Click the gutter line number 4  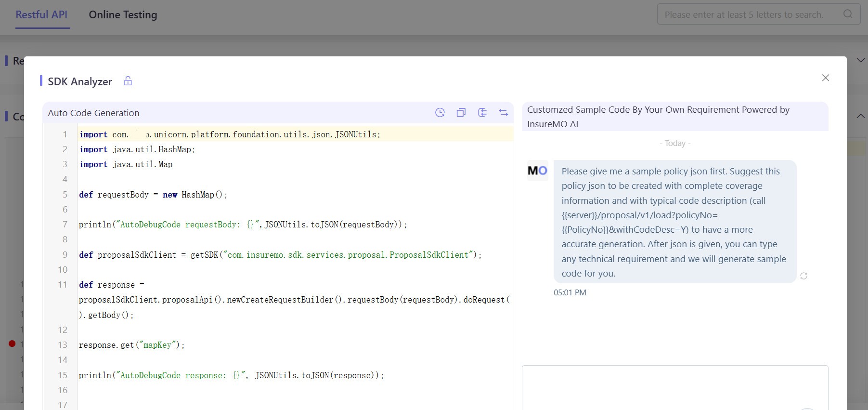coord(65,179)
